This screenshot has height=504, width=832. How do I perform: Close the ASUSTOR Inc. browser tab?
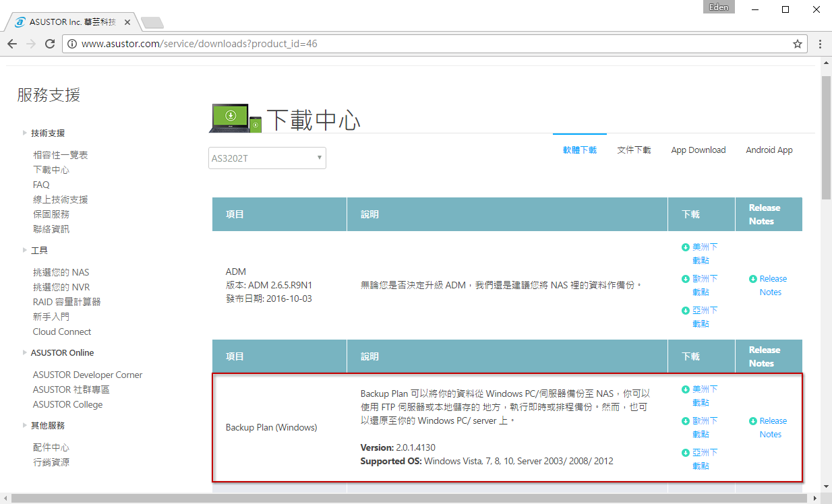click(x=127, y=22)
